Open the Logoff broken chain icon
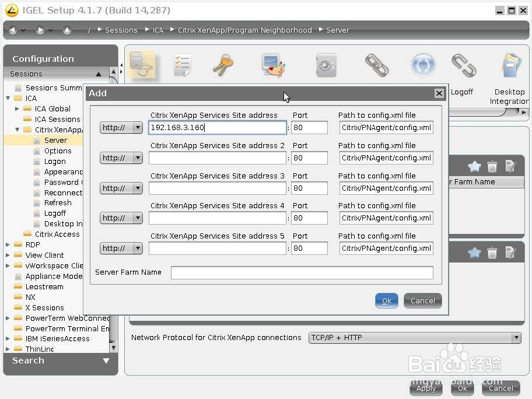 pyautogui.click(x=464, y=65)
